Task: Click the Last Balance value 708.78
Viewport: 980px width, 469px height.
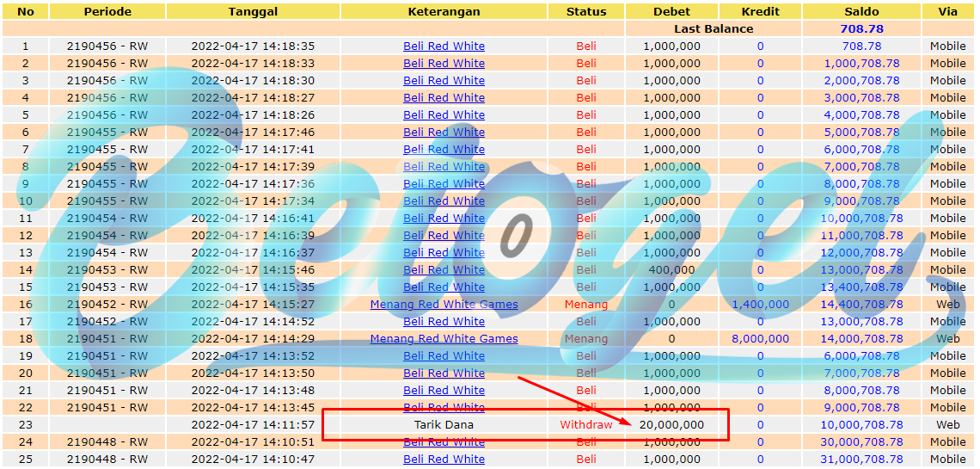Action: click(861, 28)
